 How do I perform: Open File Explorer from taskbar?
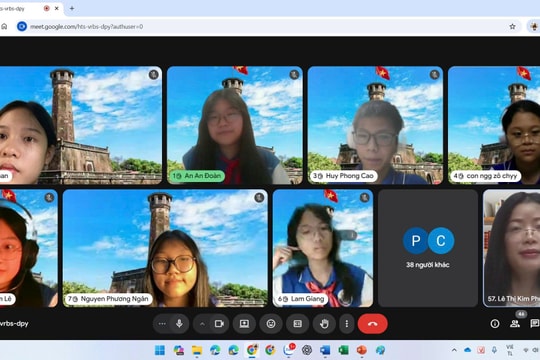[197, 350]
